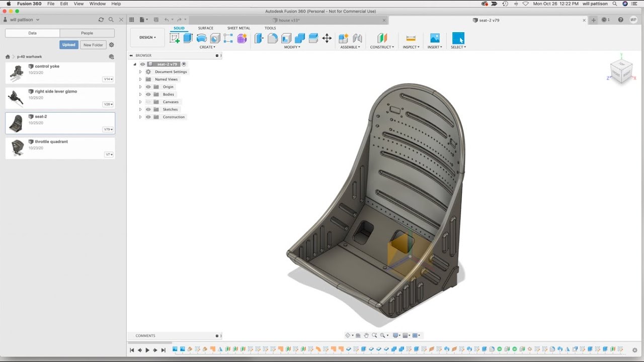644x362 pixels.
Task: Select the Combine tool
Action: pyautogui.click(x=300, y=38)
